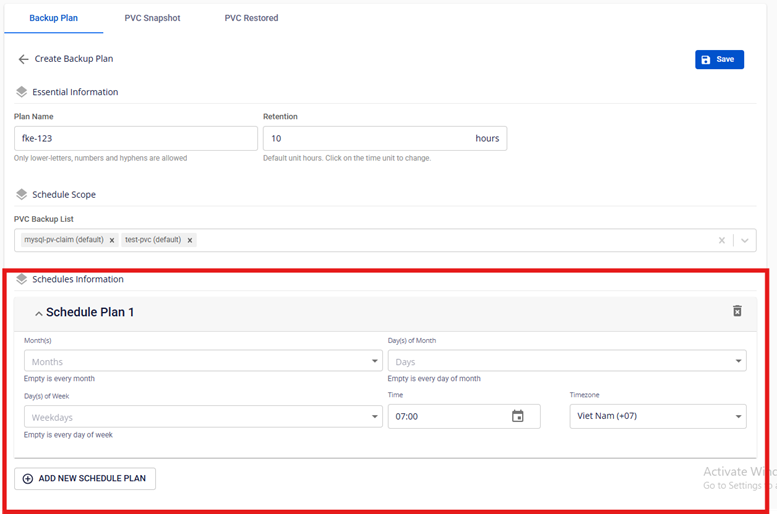The image size is (777, 514).
Task: Expand the Weekdays dropdown
Action: tap(202, 417)
